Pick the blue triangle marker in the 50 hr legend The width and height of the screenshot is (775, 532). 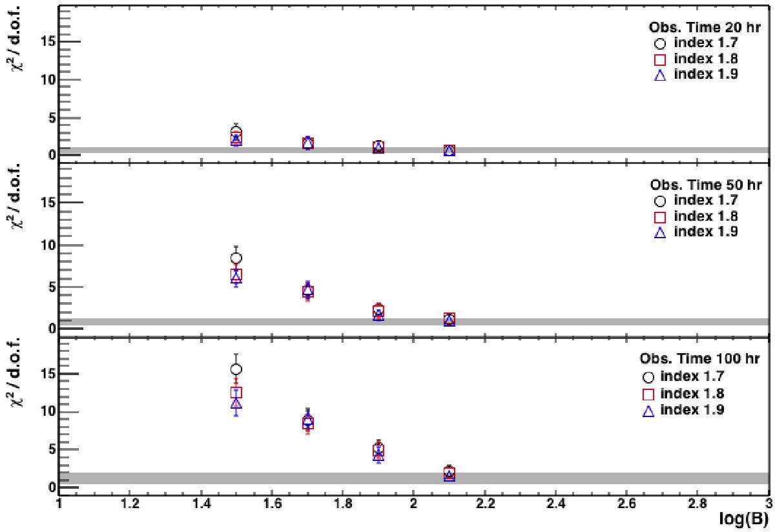659,232
